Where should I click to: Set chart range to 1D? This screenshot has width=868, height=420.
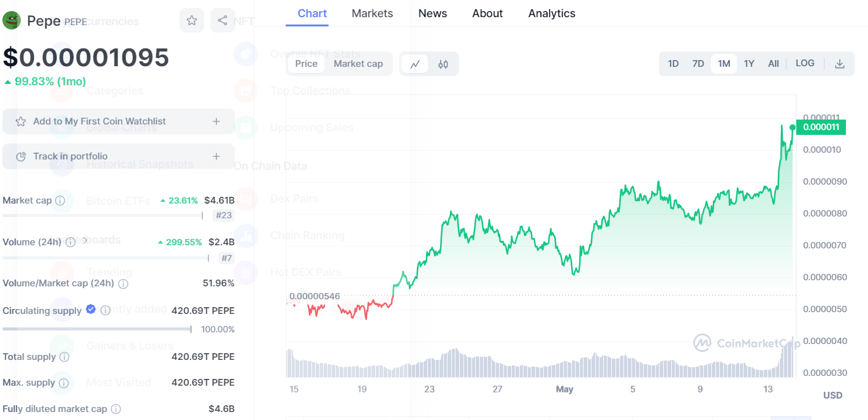673,64
